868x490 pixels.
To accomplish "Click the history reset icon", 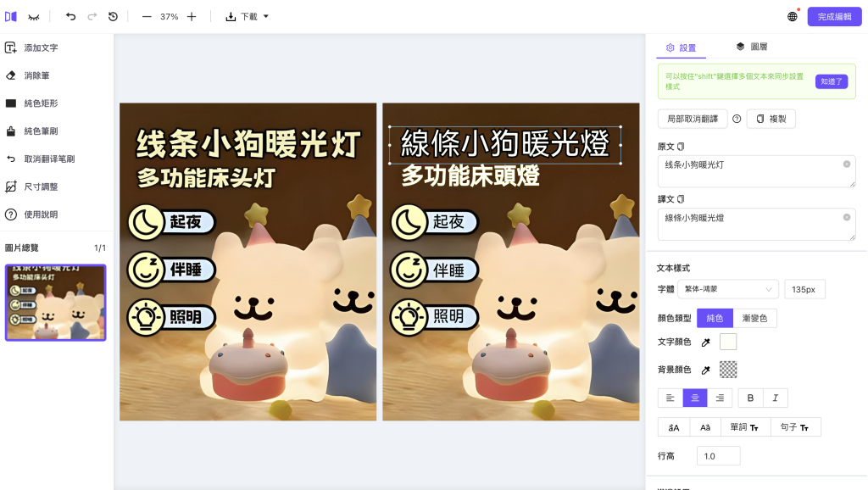I will click(113, 17).
